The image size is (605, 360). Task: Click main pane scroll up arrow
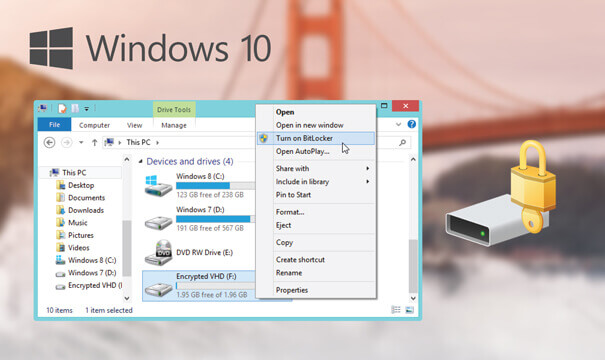(413, 159)
